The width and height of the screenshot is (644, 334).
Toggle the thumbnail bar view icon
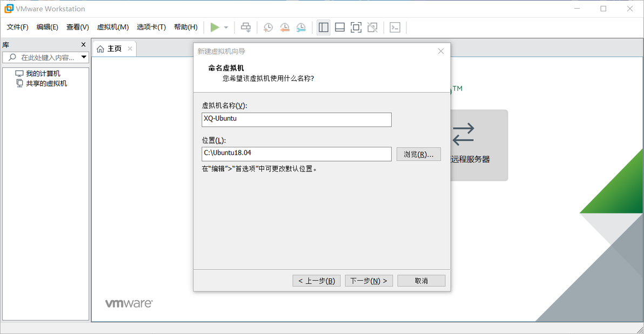coord(340,28)
